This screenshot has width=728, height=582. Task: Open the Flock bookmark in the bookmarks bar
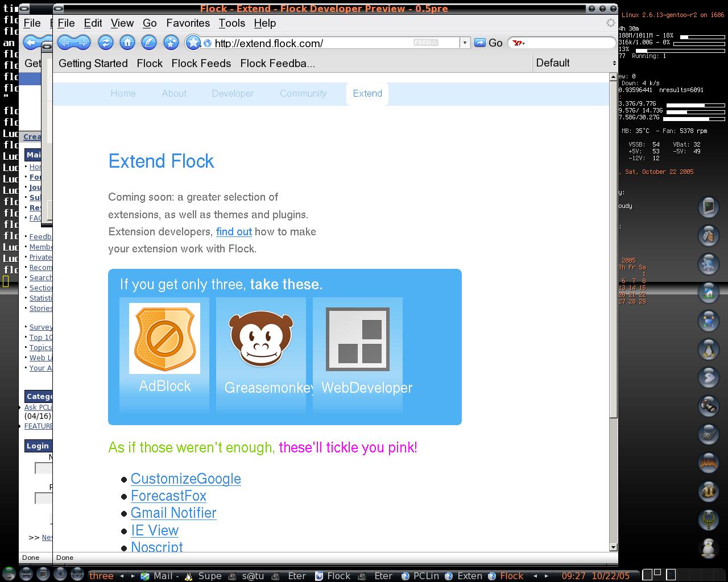[150, 63]
